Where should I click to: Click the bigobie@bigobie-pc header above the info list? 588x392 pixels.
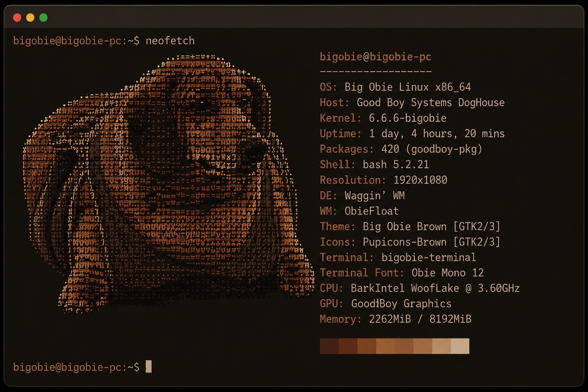(376, 57)
